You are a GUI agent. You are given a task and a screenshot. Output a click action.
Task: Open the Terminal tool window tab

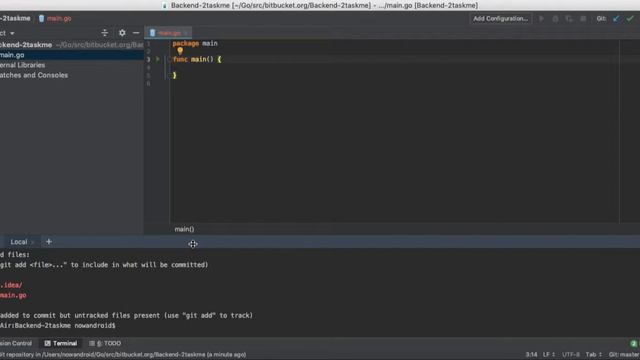(60, 343)
